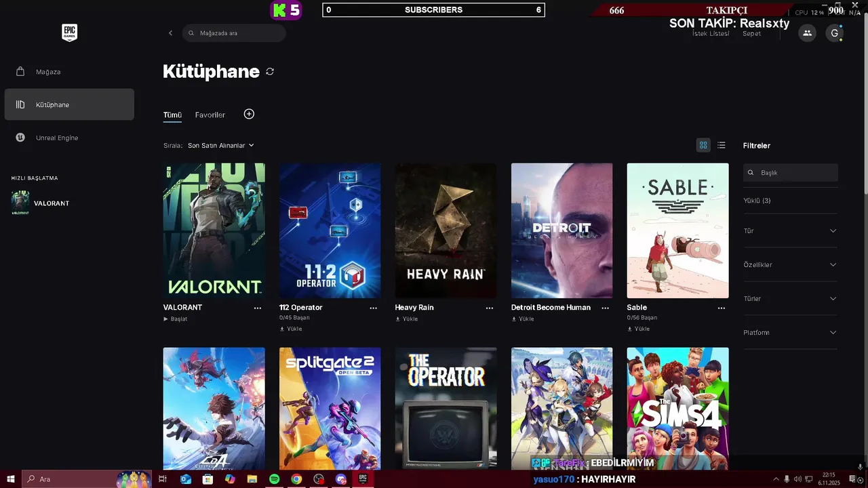Open The Sims 4 cover thumbnail
The image size is (868, 488).
click(x=677, y=409)
